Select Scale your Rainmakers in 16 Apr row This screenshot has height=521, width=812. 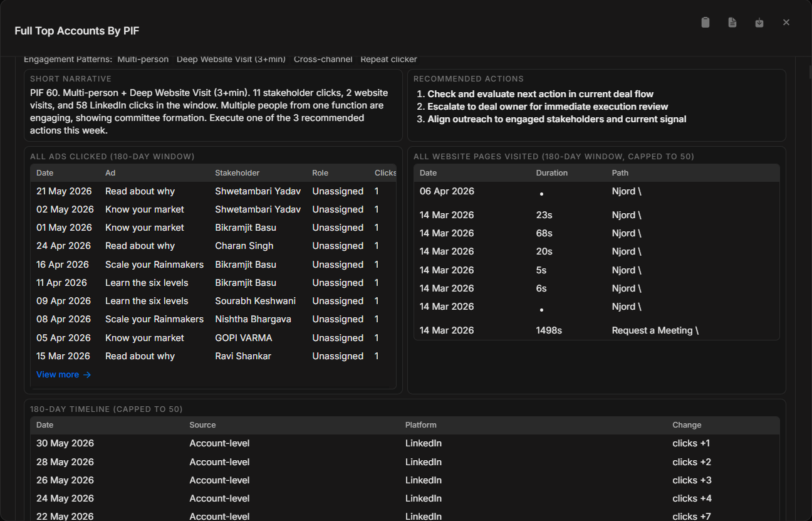(154, 265)
